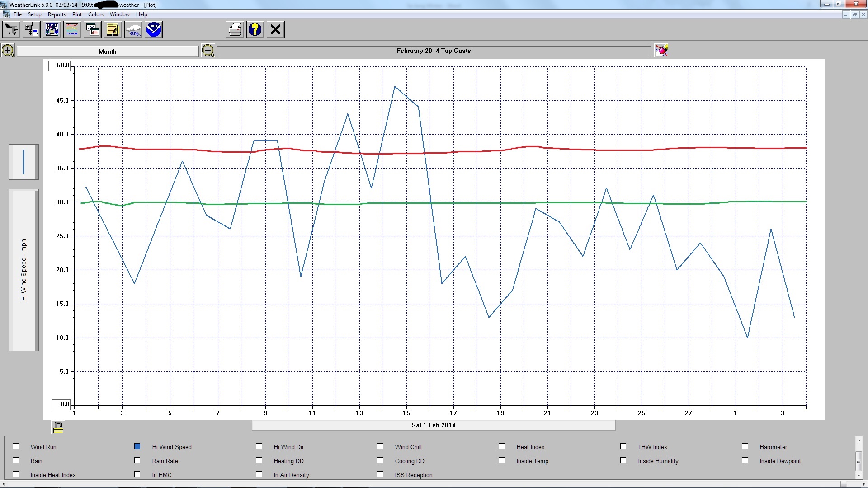This screenshot has height=488, width=868.
Task: Open the yellow notepad notes icon
Action: click(x=113, y=30)
